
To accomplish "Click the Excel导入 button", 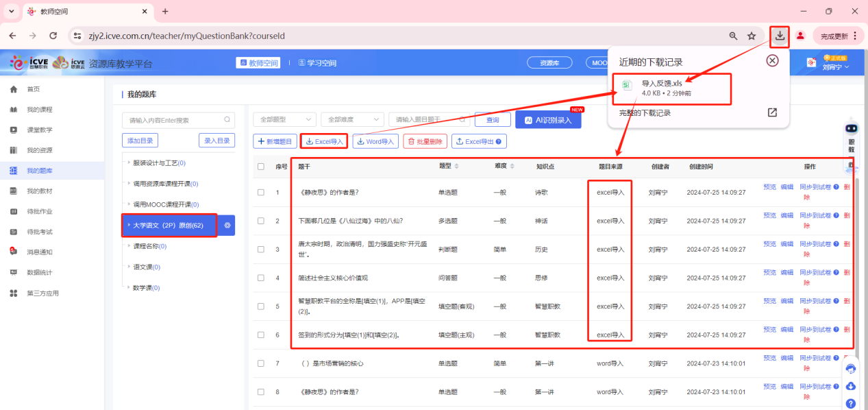I will (323, 142).
